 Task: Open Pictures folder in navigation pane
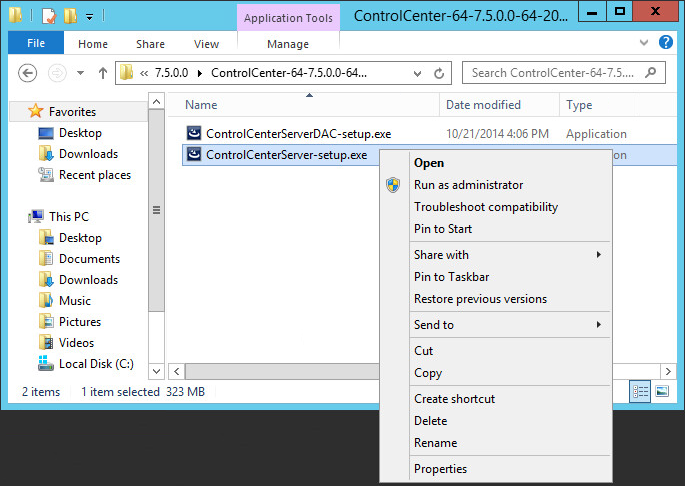[80, 322]
